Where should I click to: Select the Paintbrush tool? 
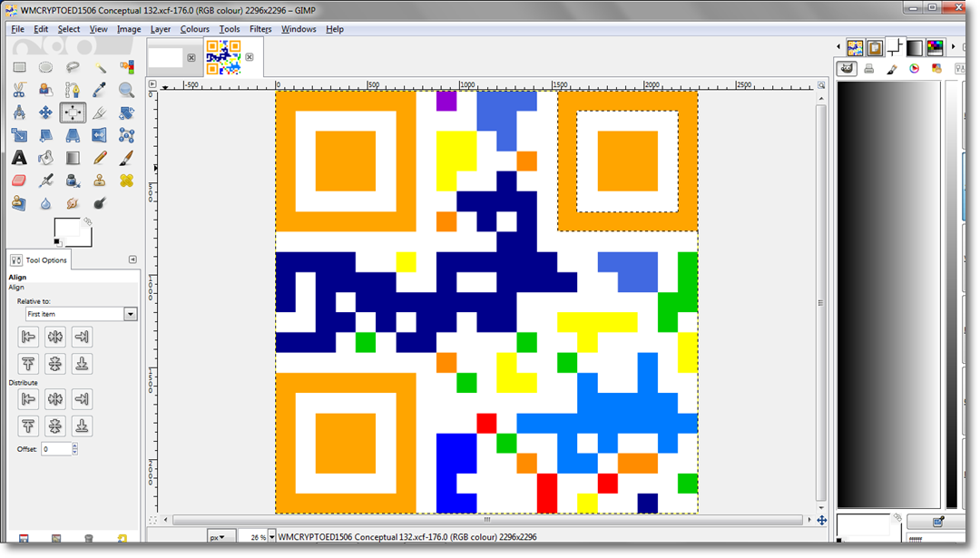click(x=126, y=158)
